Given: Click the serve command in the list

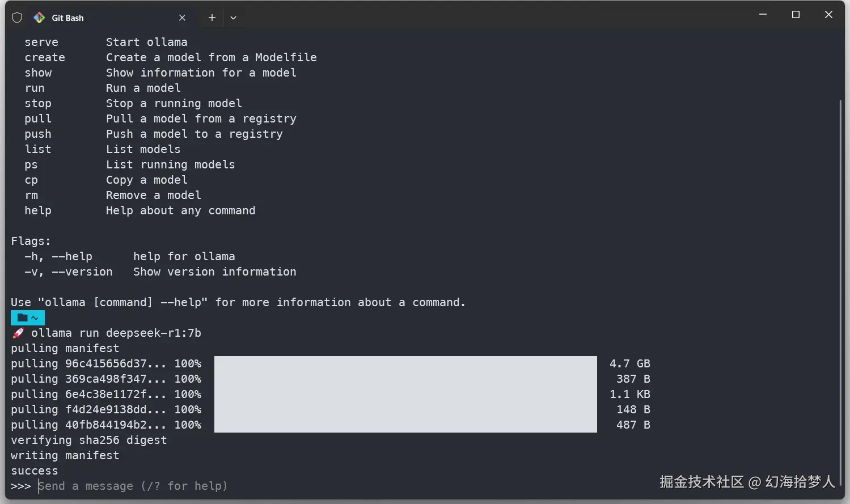Looking at the screenshot, I should [x=41, y=42].
